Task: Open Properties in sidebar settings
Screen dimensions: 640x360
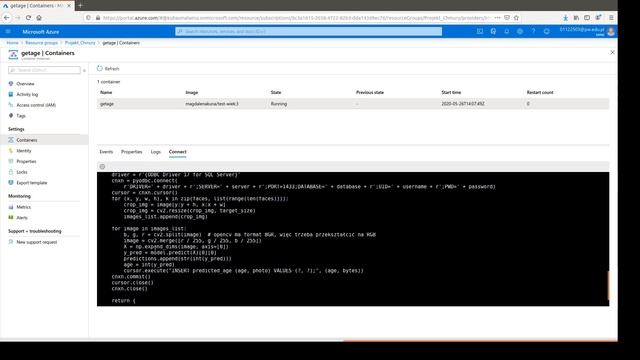Action: [x=26, y=162]
